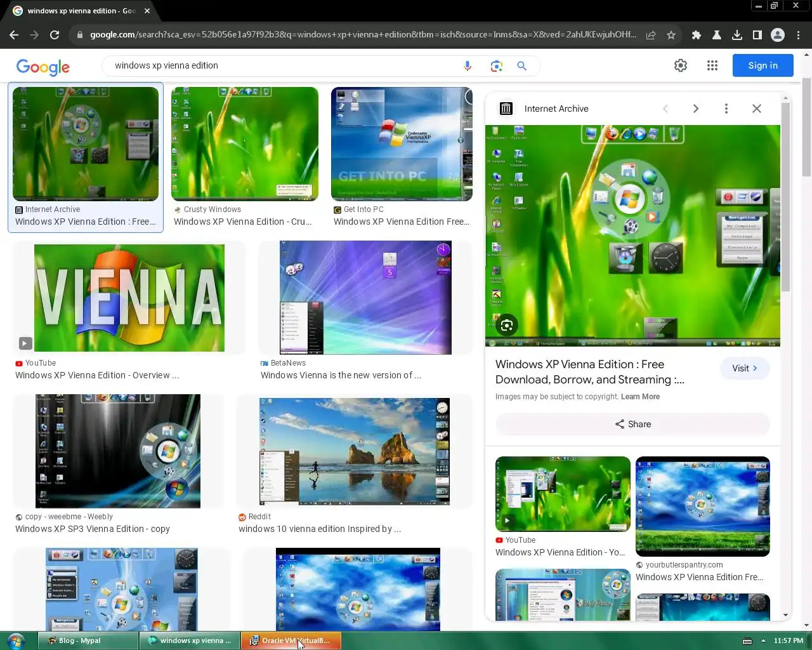The image size is (812, 650).
Task: Show the previous image in the preview panel
Action: click(665, 109)
